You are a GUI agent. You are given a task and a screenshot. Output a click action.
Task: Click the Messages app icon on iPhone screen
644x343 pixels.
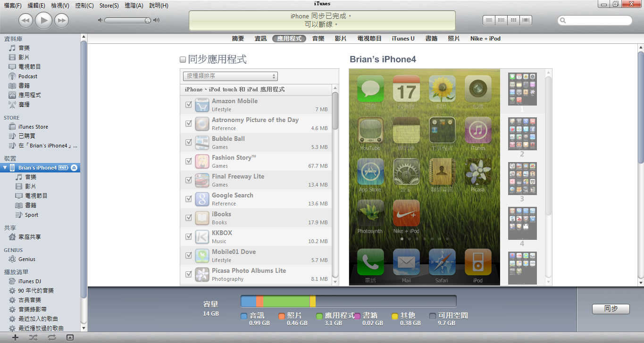370,89
